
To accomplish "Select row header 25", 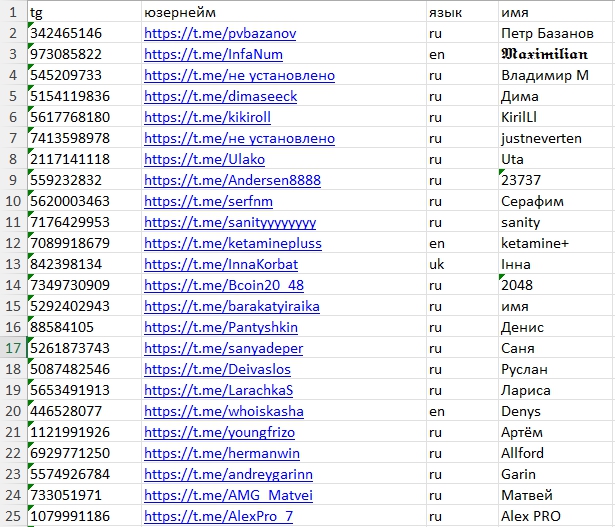I will pyautogui.click(x=13, y=516).
